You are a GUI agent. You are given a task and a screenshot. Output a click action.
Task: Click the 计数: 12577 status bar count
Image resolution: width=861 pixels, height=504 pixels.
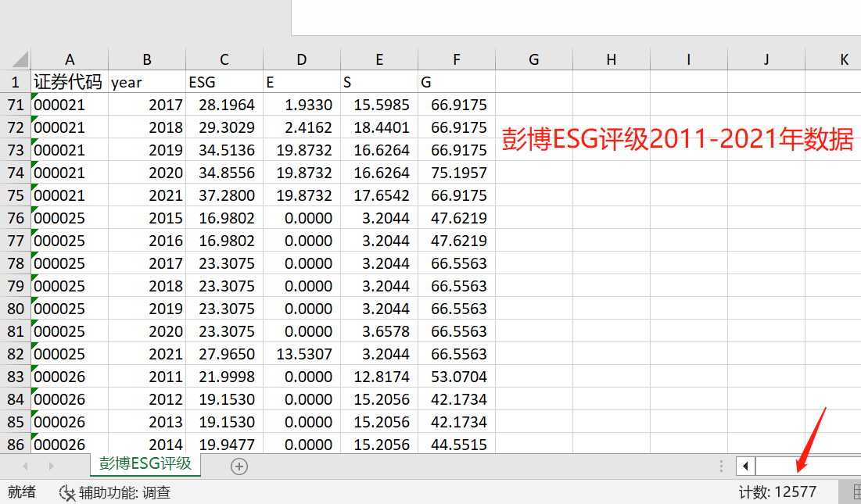click(777, 492)
